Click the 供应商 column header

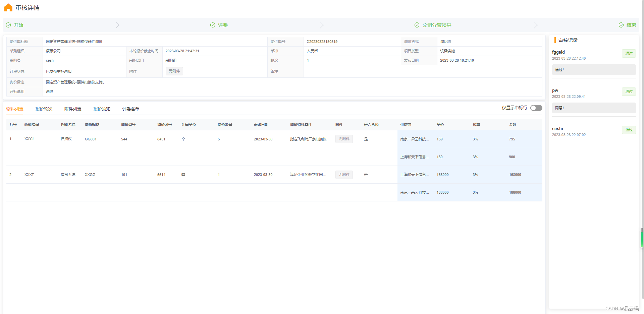[x=406, y=125]
